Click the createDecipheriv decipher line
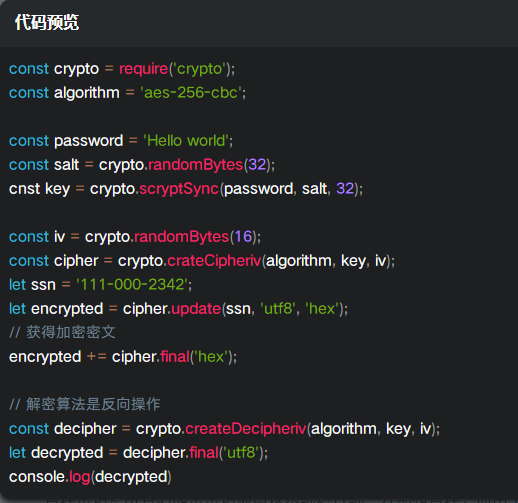Image resolution: width=518 pixels, height=503 pixels. (x=224, y=429)
